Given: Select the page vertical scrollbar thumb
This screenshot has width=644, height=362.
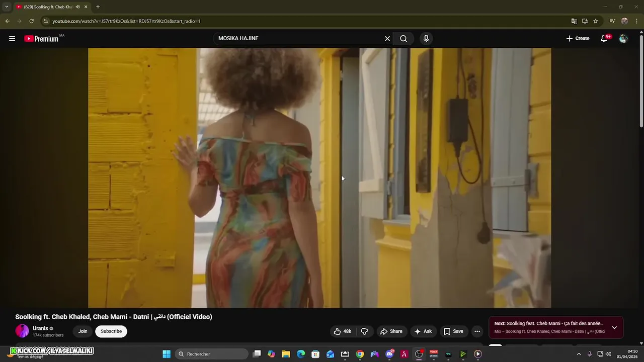Looking at the screenshot, I should point(641,81).
